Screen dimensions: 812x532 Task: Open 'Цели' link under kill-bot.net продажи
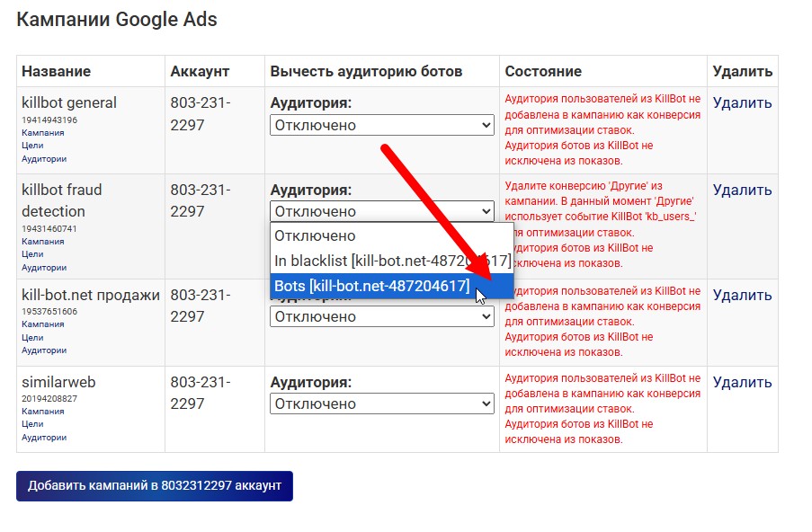tap(32, 337)
